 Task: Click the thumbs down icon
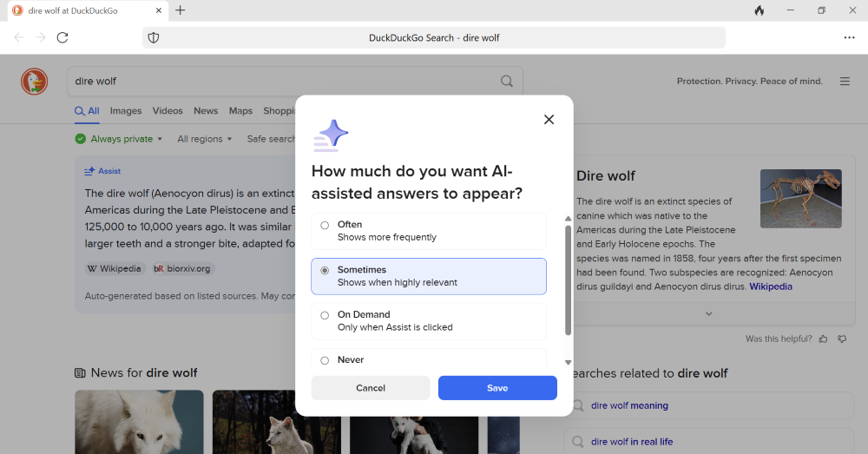(x=843, y=339)
